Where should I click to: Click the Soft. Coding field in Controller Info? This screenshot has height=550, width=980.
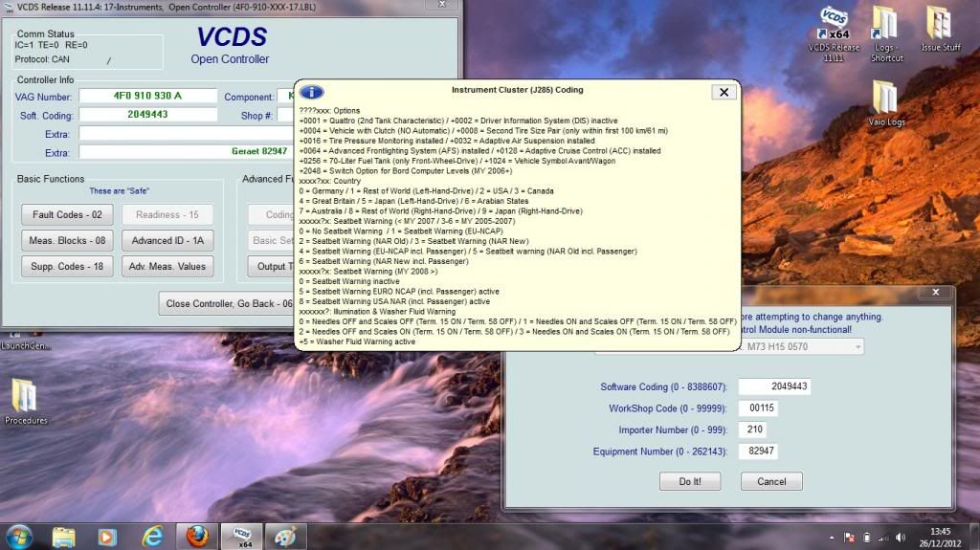pyautogui.click(x=147, y=115)
